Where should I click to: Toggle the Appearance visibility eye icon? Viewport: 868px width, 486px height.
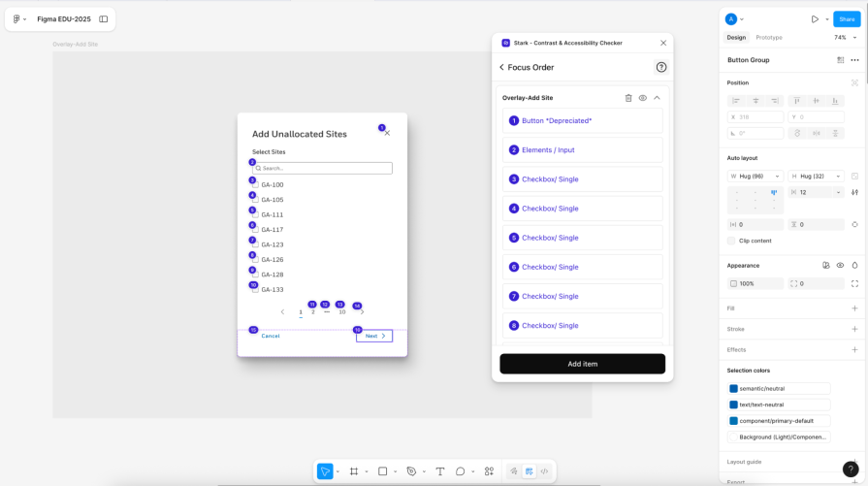coord(840,265)
